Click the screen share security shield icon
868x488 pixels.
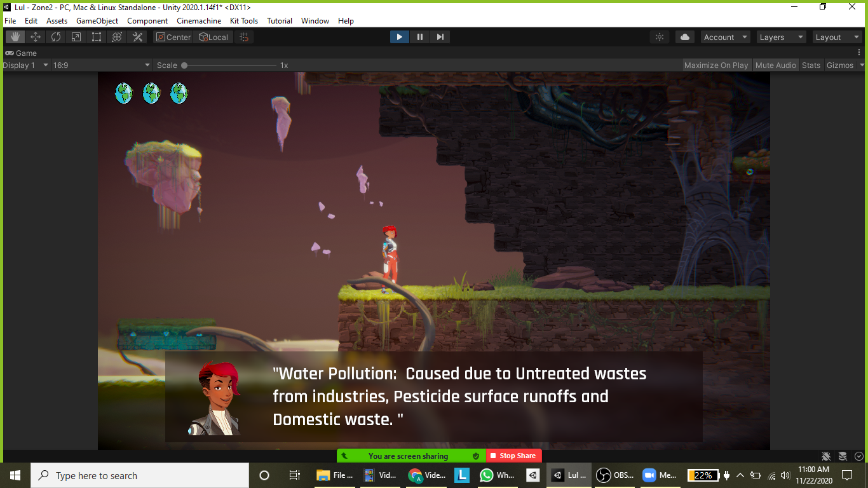point(476,456)
